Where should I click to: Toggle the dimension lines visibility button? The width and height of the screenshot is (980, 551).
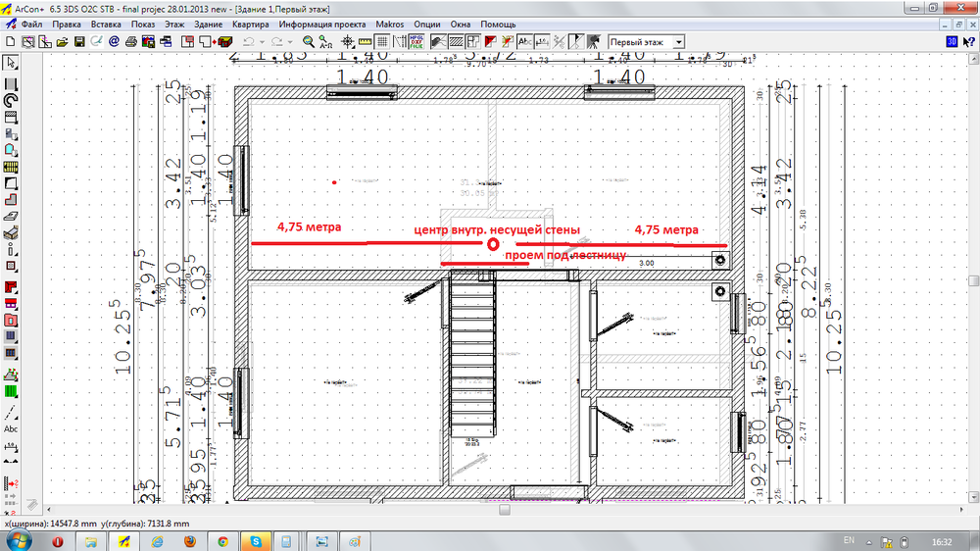(542, 42)
